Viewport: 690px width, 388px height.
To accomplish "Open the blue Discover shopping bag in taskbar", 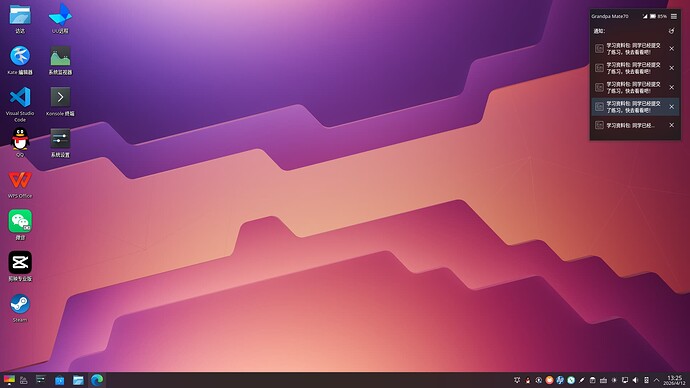I will pos(59,380).
